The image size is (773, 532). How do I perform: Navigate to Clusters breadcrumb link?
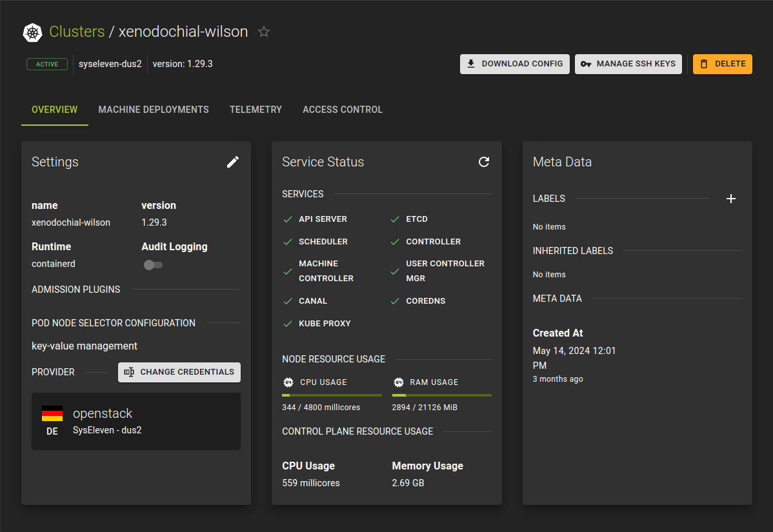[77, 32]
